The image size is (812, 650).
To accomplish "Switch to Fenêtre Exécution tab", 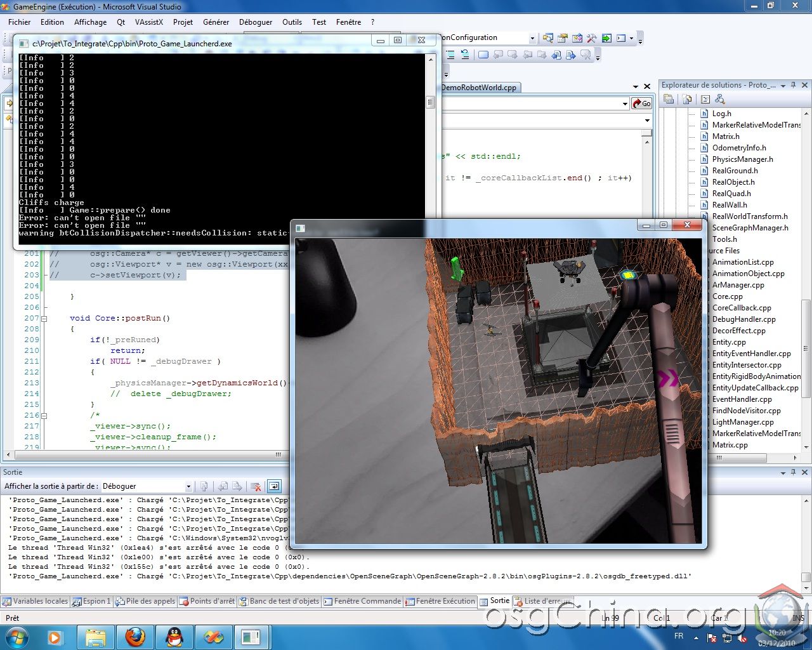I will coord(440,600).
